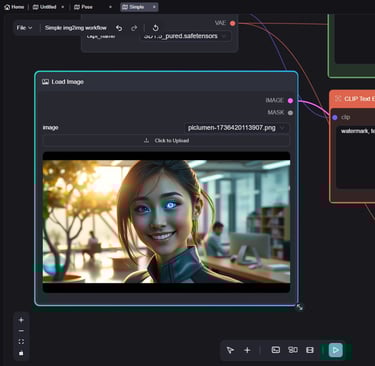Open the piclumen png image file dropdown
This screenshot has height=366, width=375.
(236, 128)
